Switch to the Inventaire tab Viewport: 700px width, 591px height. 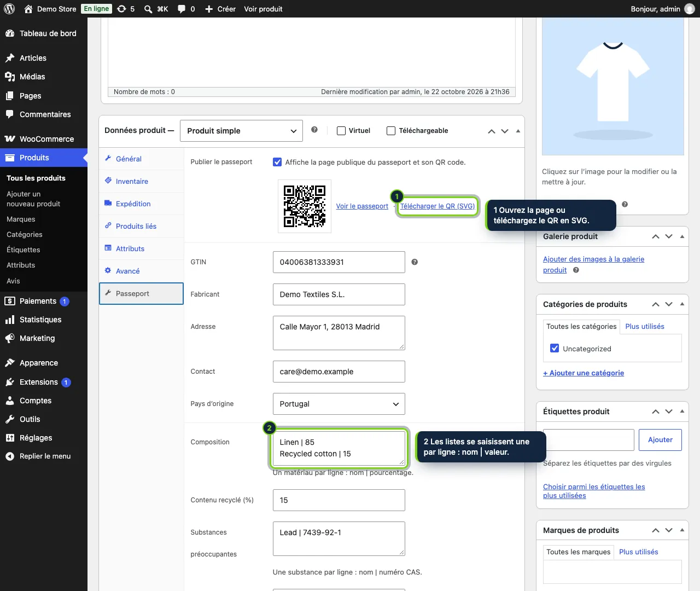coord(141,181)
